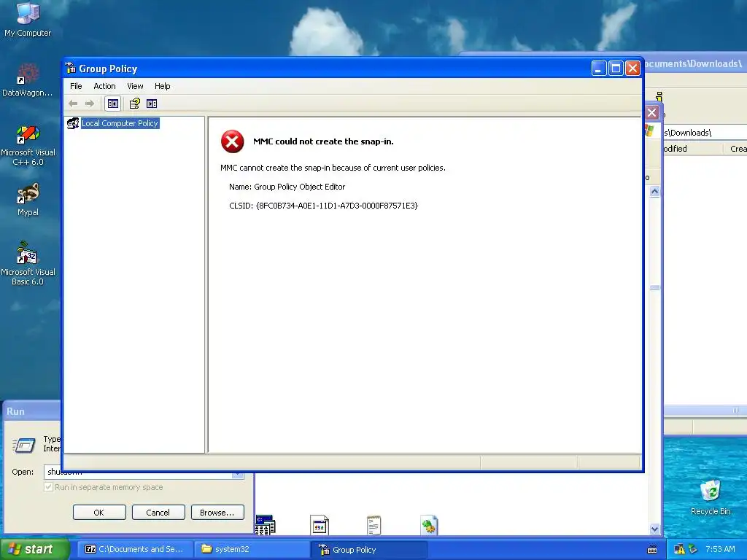Click 'MMC could not create the snap-in.' heading
The height and width of the screenshot is (560, 747).
(x=323, y=141)
